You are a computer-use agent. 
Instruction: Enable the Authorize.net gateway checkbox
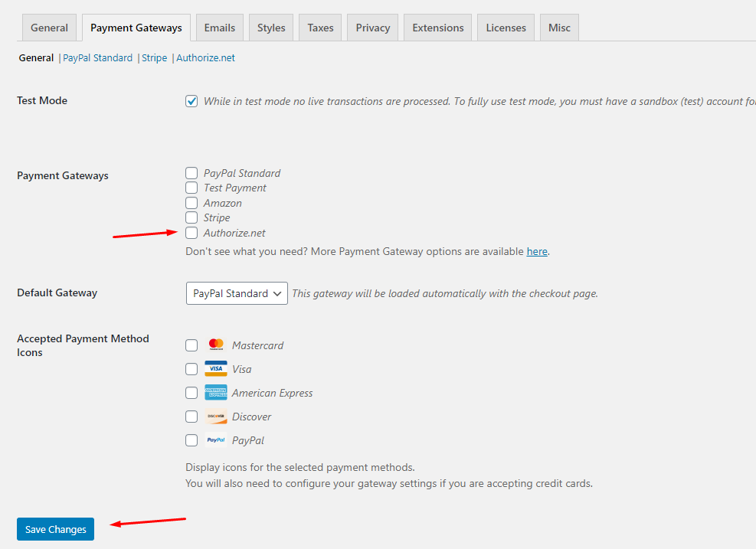[x=191, y=233]
